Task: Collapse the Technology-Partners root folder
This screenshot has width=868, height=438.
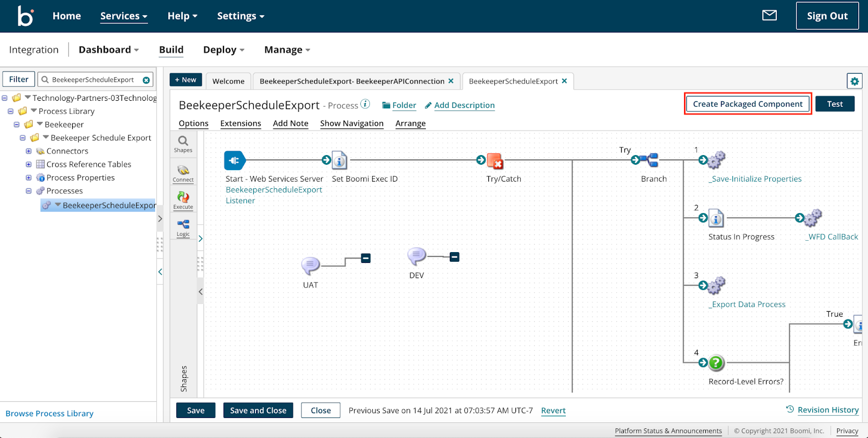Action: coord(4,98)
